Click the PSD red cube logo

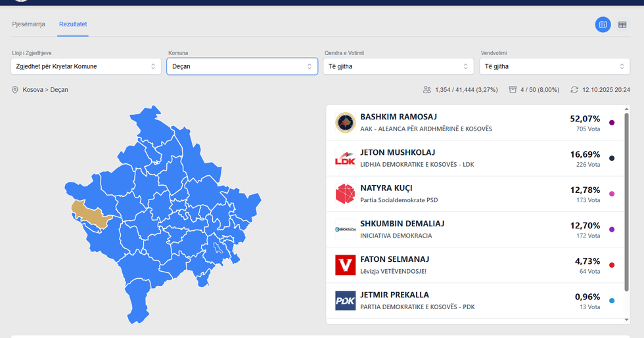[x=345, y=194]
